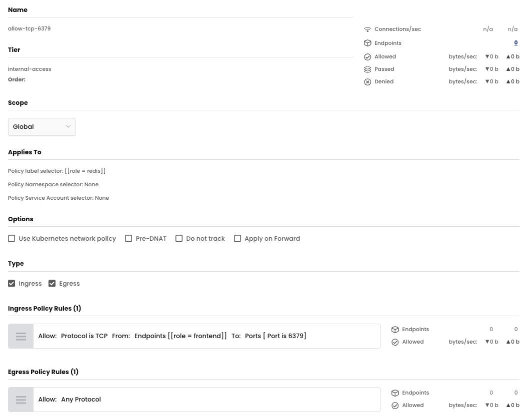
Task: Click Endpoints cube icon beside egress rule
Action: click(395, 393)
